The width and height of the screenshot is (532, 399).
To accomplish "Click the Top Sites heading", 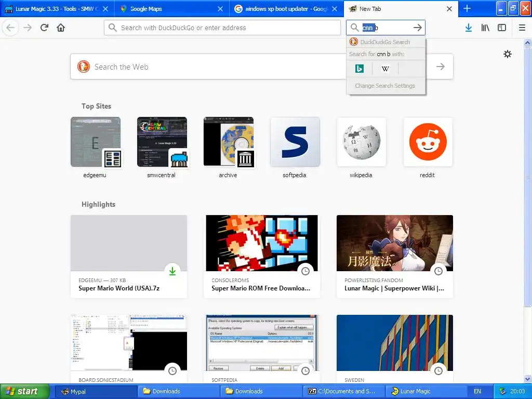I will pos(96,106).
